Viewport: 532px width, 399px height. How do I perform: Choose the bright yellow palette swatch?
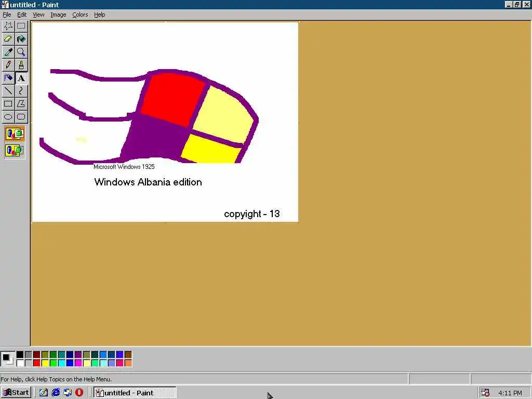(x=45, y=363)
